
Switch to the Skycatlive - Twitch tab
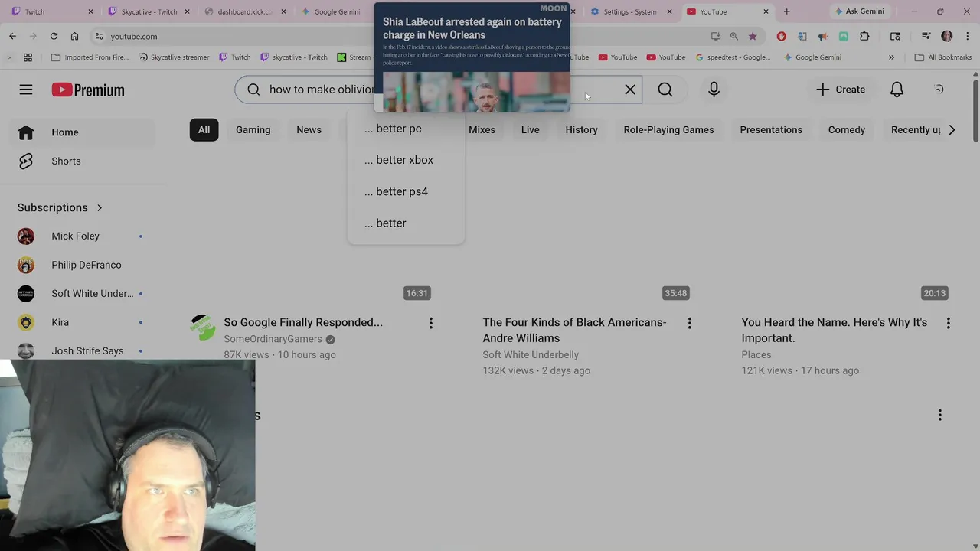[149, 11]
